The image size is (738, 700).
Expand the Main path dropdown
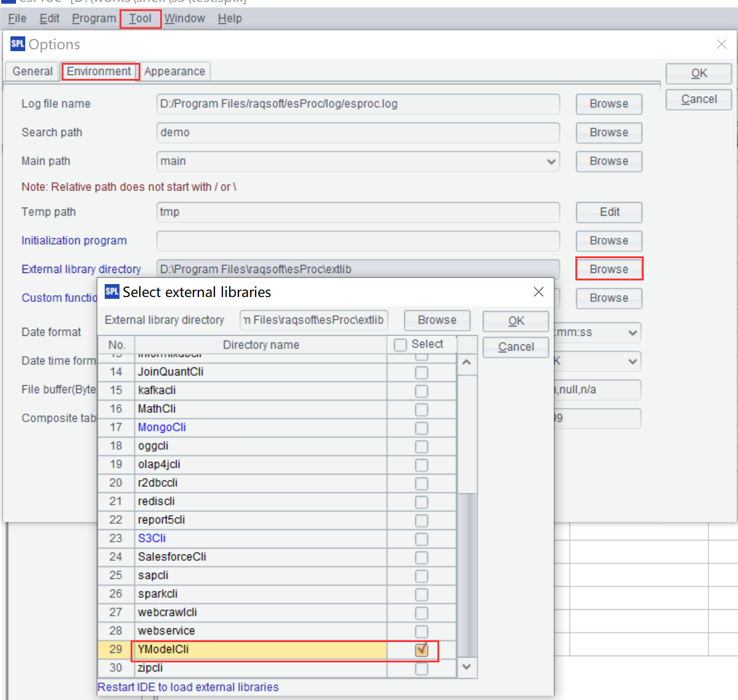point(551,161)
